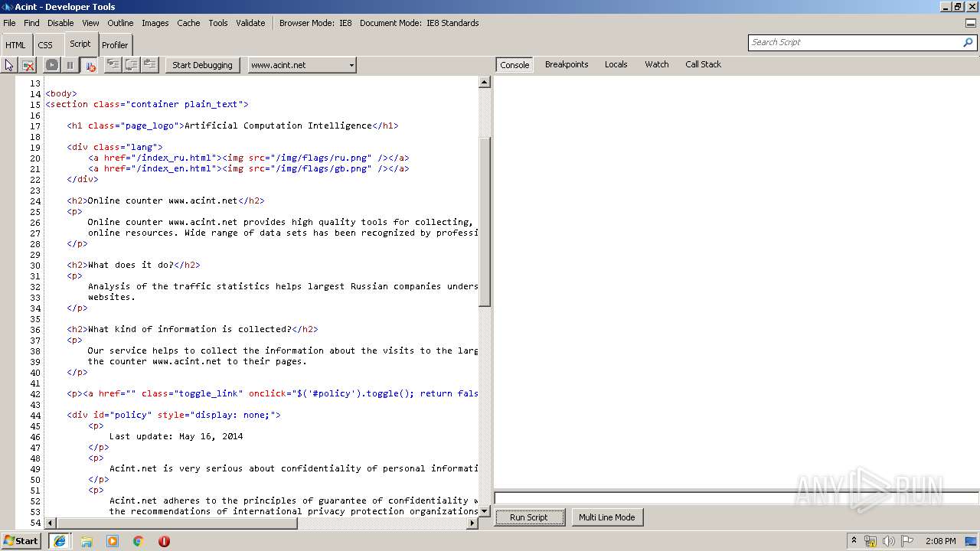
Task: Click the vertical scrollbar down arrow
Action: pyautogui.click(x=485, y=510)
